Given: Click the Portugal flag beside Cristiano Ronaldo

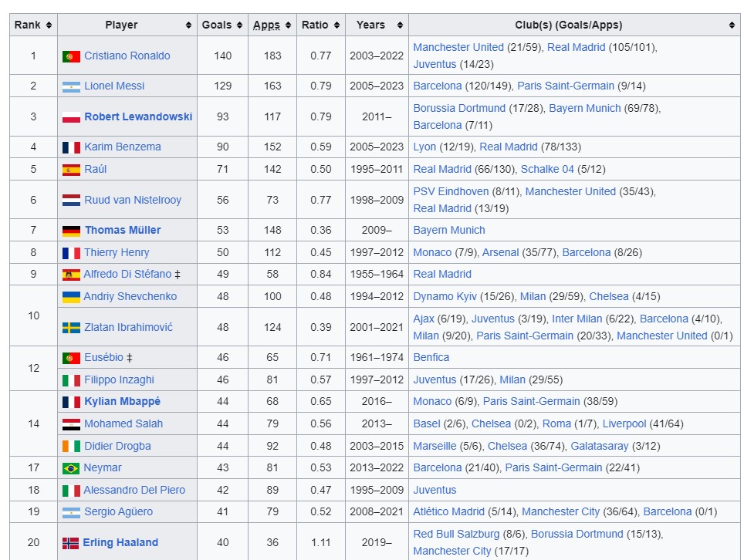Looking at the screenshot, I should (x=71, y=57).
